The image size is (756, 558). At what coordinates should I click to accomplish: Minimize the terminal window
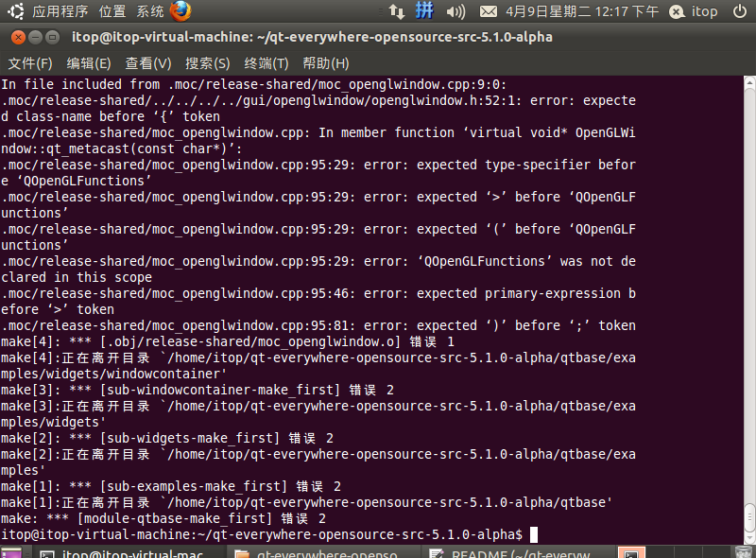point(35,37)
